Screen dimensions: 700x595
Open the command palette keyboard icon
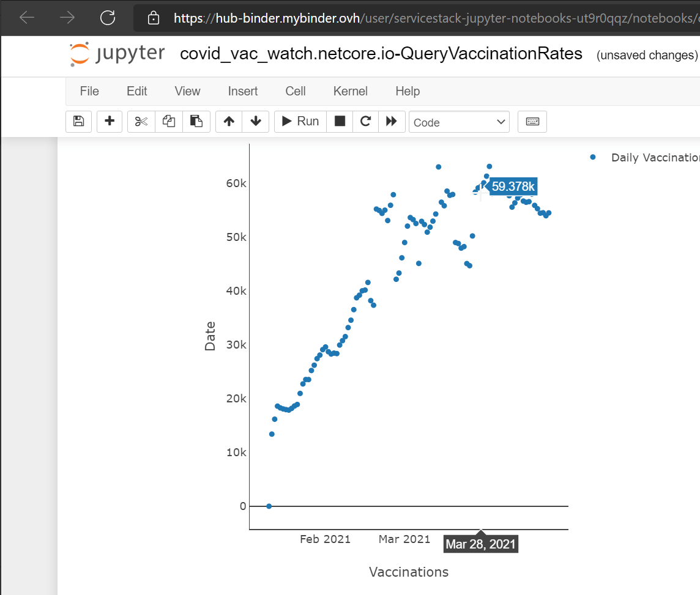click(532, 121)
